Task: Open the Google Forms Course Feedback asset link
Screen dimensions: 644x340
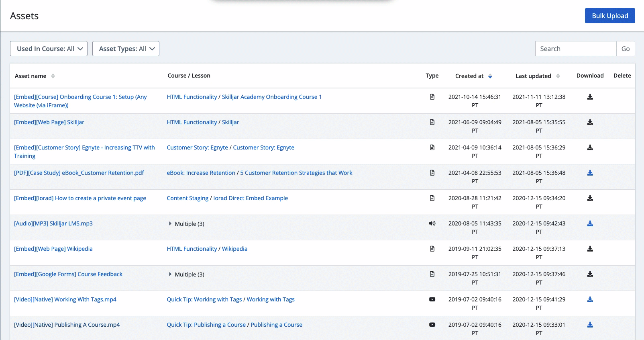Action: 68,274
